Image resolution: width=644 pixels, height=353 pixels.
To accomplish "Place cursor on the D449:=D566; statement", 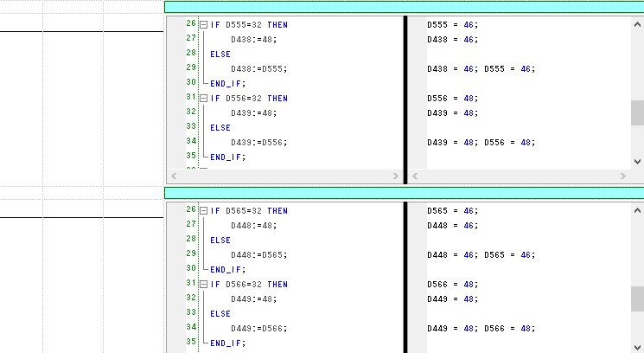I will coord(258,328).
